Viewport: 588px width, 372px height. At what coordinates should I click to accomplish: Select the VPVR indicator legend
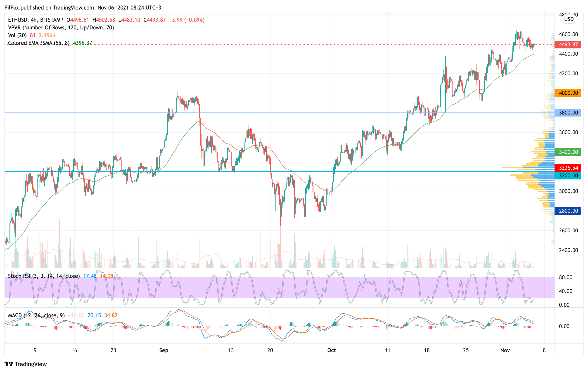pos(61,28)
